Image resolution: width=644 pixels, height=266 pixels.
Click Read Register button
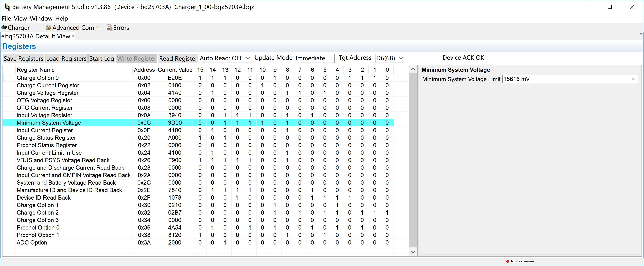tap(178, 59)
